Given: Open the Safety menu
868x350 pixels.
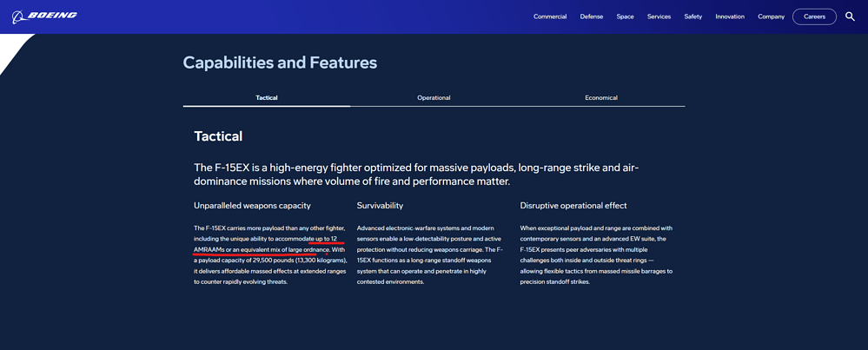Looking at the screenshot, I should [x=692, y=17].
